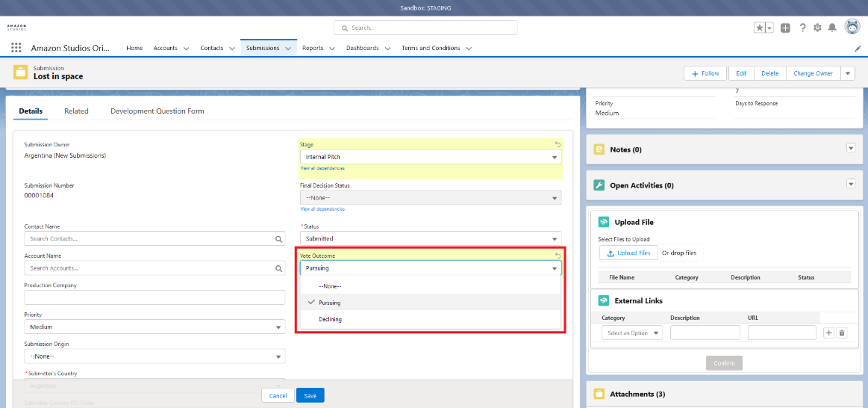Open the Priority picklist
Viewport: 868px width, 408px height.
pyautogui.click(x=155, y=327)
